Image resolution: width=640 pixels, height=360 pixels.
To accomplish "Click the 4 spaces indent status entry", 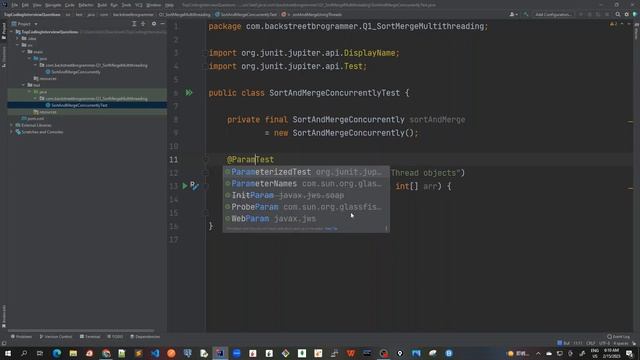I will coord(620,343).
